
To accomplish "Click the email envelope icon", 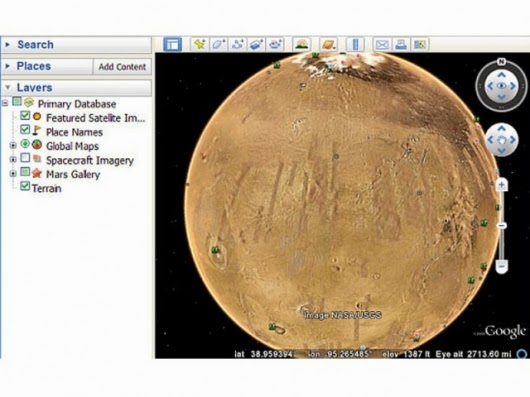I will click(x=382, y=44).
